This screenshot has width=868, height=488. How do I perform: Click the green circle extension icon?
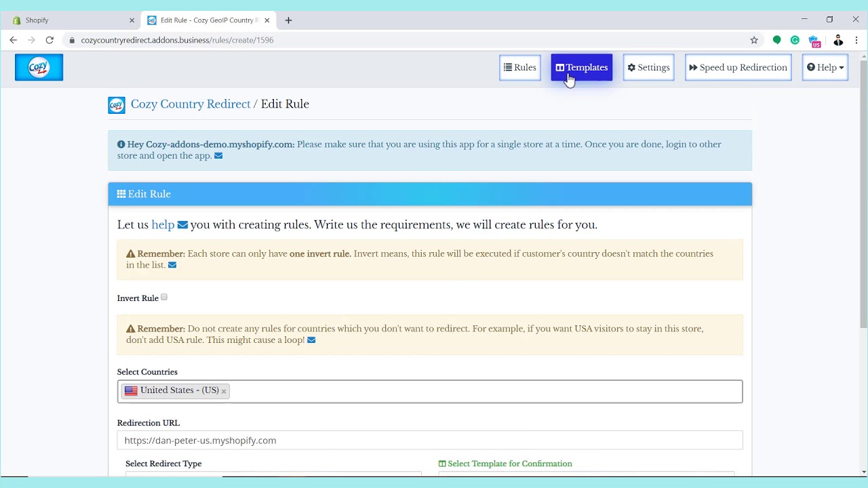coord(777,40)
